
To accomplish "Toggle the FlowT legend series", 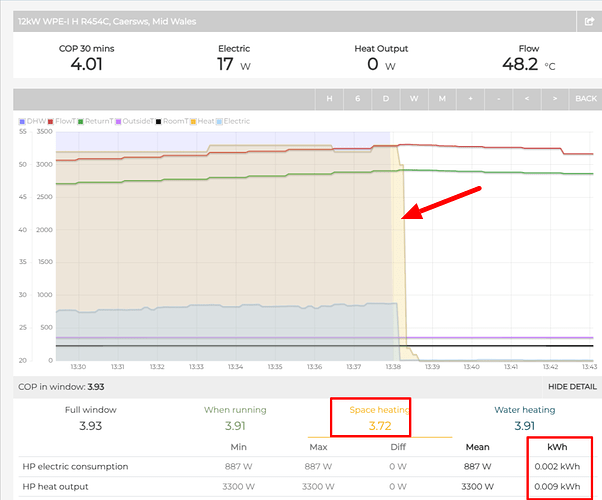I will [62, 121].
